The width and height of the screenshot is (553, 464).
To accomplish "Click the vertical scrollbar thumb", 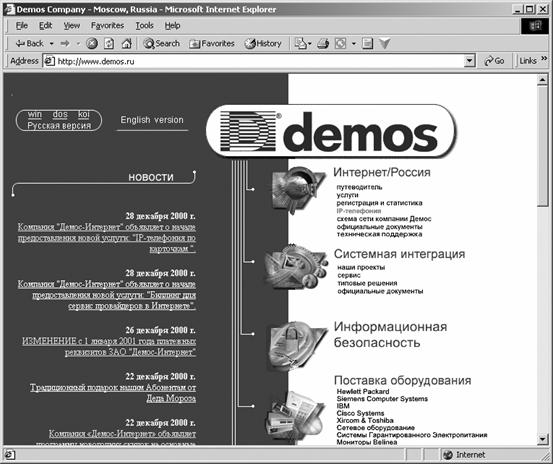I will [x=542, y=146].
